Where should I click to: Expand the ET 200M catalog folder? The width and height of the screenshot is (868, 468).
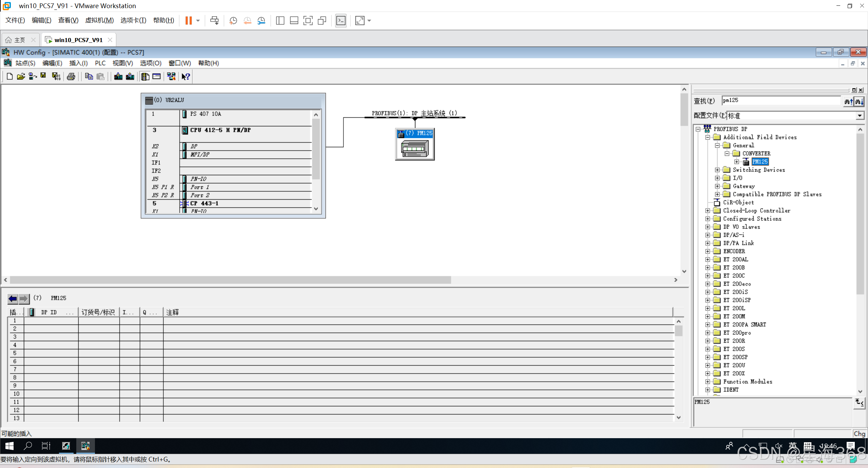pos(708,316)
